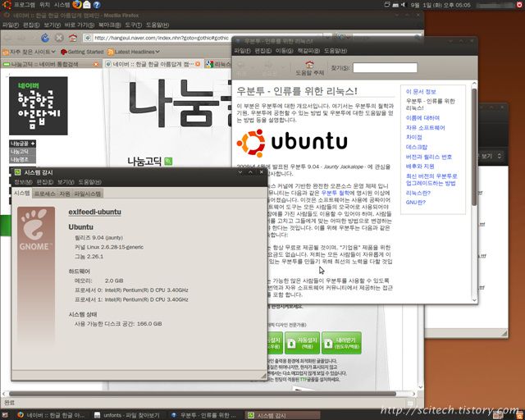Click the exifeedi-ubuntu hostname text

pos(95,212)
